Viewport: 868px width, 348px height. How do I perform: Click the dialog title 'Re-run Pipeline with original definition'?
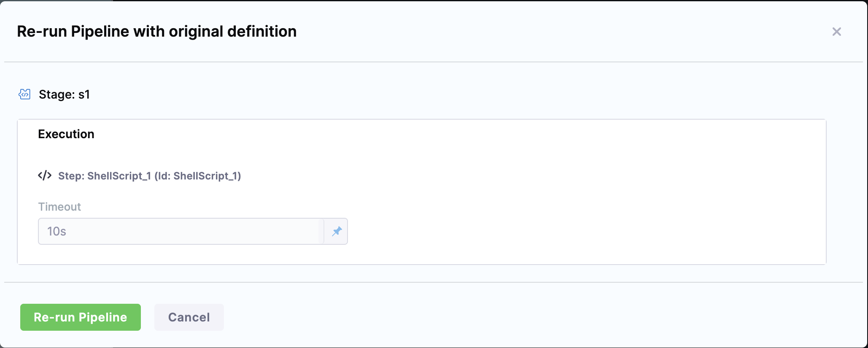(x=156, y=32)
